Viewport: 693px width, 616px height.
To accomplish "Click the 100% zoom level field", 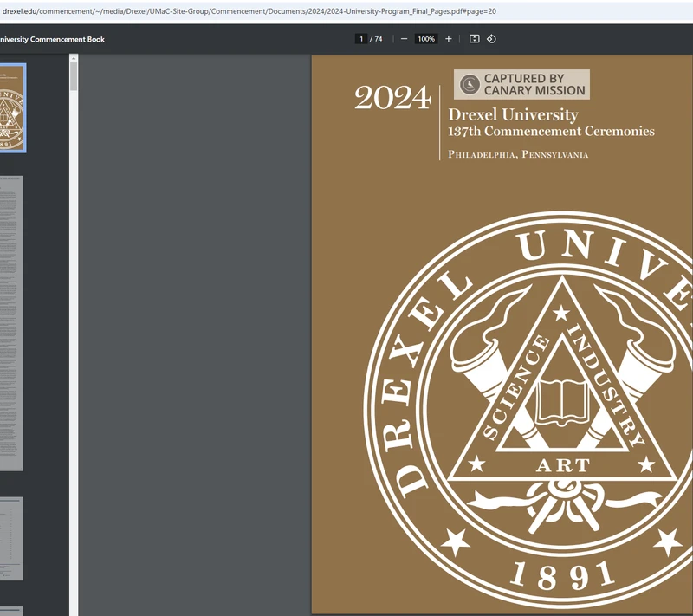I will (426, 39).
